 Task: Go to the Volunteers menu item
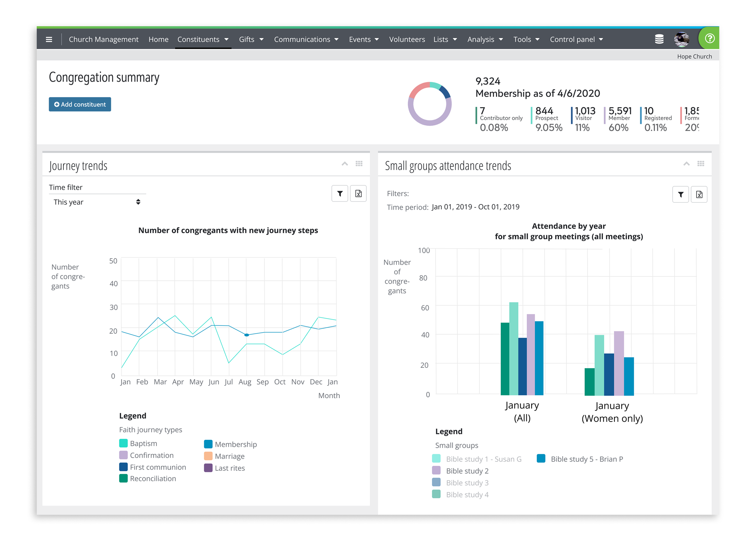pyautogui.click(x=407, y=39)
